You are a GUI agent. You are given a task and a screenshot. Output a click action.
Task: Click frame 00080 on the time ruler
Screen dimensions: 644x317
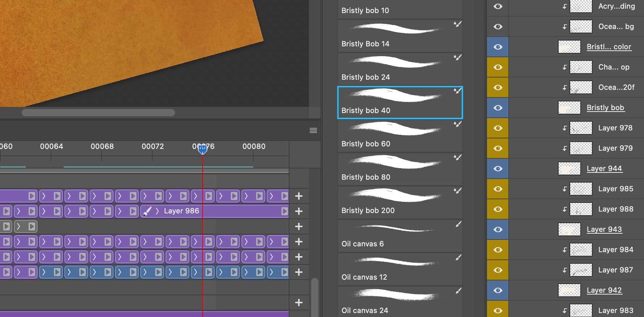[254, 146]
